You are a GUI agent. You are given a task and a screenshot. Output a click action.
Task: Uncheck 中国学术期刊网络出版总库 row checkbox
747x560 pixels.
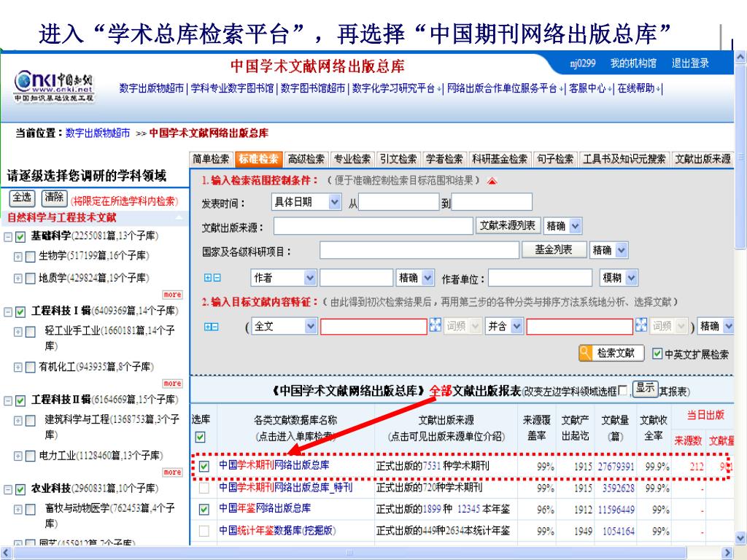tap(204, 466)
